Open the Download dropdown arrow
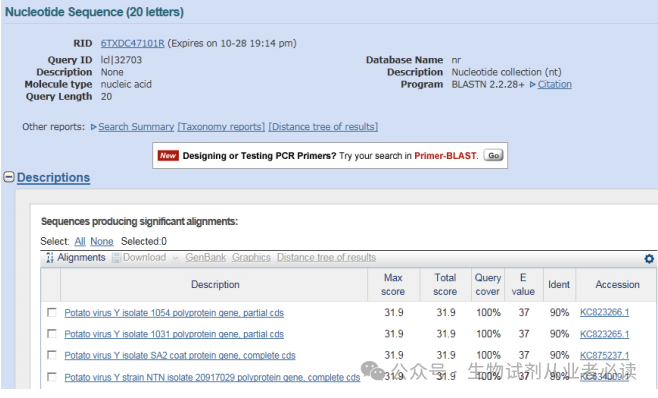This screenshot has height=398, width=658. pos(175,258)
